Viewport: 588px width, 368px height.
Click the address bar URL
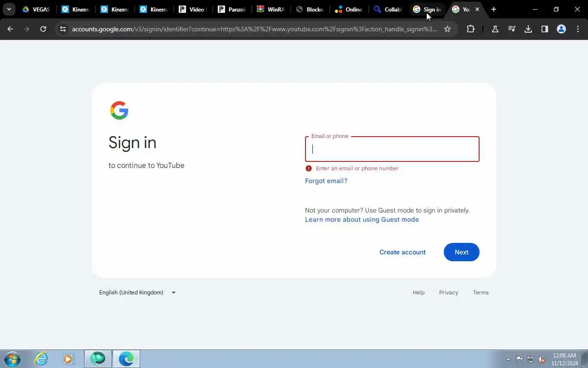point(254,29)
